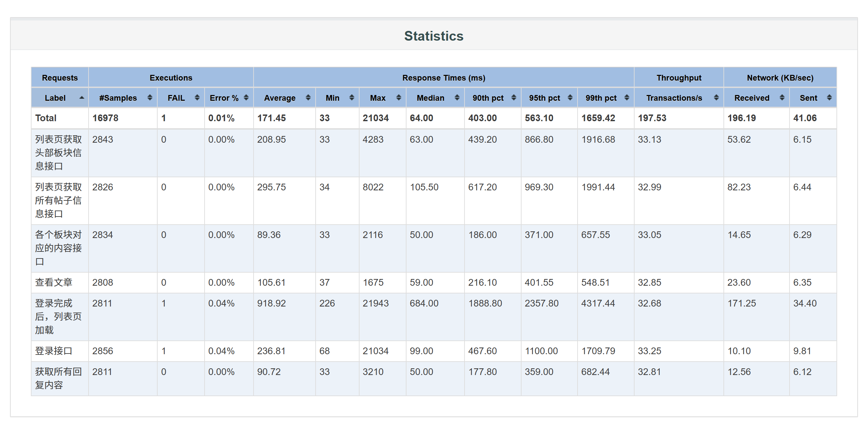Screen dimensions: 868x421
Task: Click sort arrows icon next to Received
Action: [x=782, y=98]
